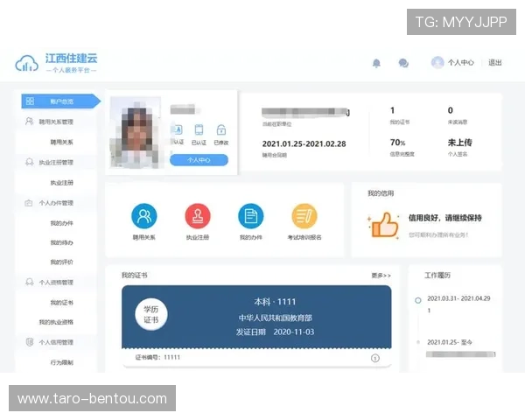Viewport: 525px width, 420px height.
Task: Click the icon beside 个人资格管理
Action: (30, 282)
